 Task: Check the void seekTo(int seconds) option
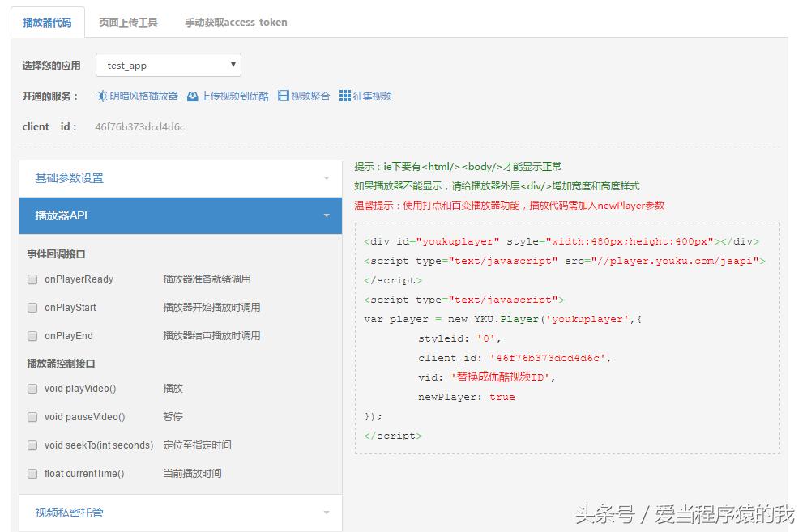tap(32, 445)
